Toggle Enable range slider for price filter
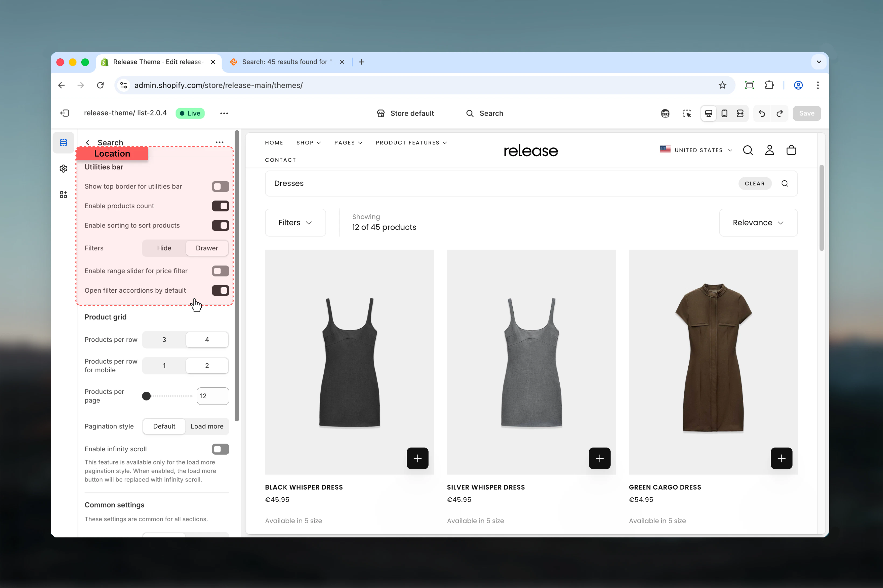Image resolution: width=883 pixels, height=588 pixels. tap(220, 271)
